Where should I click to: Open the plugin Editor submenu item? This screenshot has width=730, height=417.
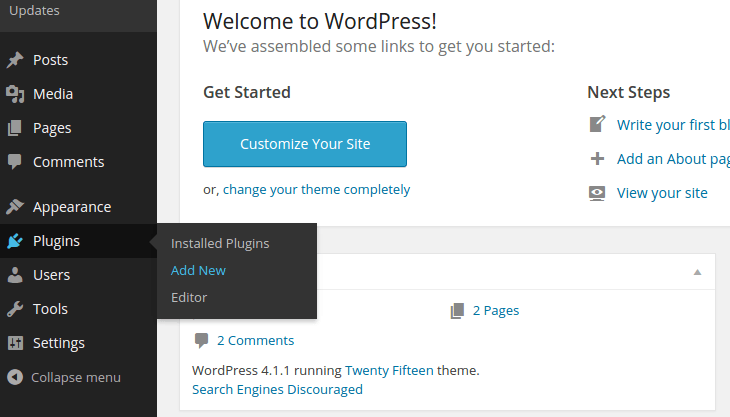(x=189, y=297)
